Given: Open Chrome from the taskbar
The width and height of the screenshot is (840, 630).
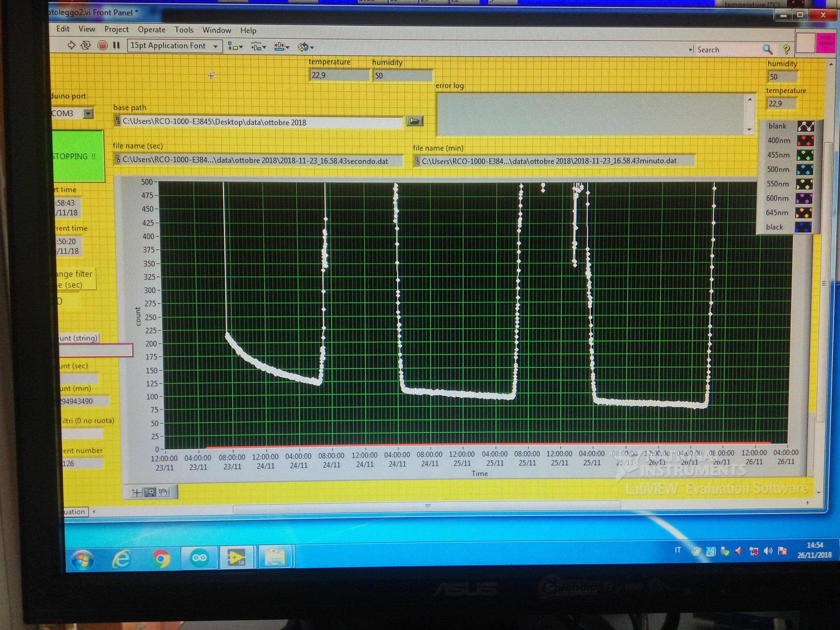Looking at the screenshot, I should pyautogui.click(x=161, y=559).
